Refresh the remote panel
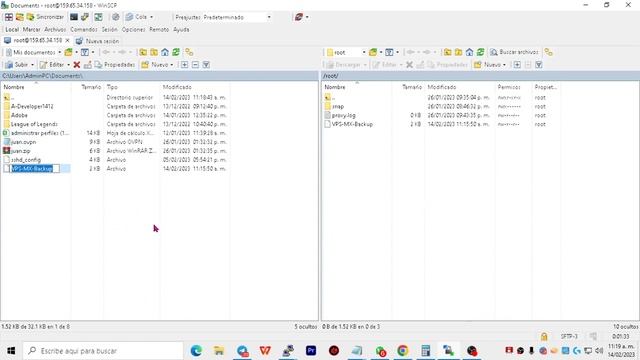Image resolution: width=640 pixels, height=360 pixels. [x=480, y=52]
